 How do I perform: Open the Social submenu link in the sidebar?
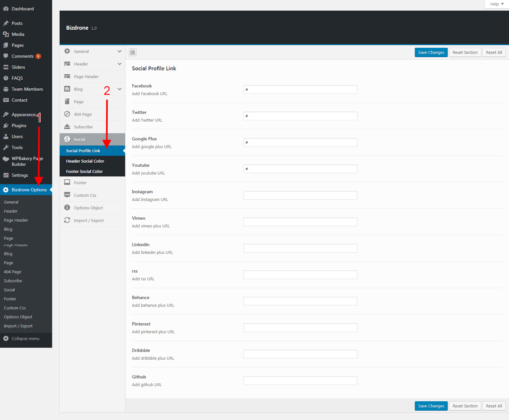(9, 290)
